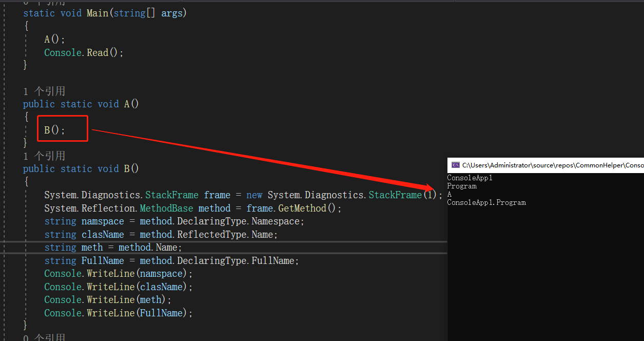644x341 pixels.
Task: Click the 'Console.Read();' statement
Action: 84,52
